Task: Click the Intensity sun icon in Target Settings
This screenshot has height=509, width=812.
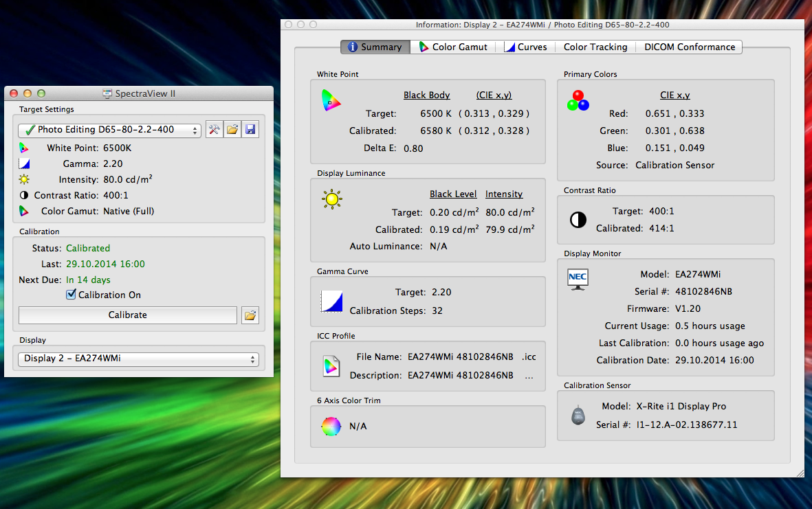Action: pos(24,179)
